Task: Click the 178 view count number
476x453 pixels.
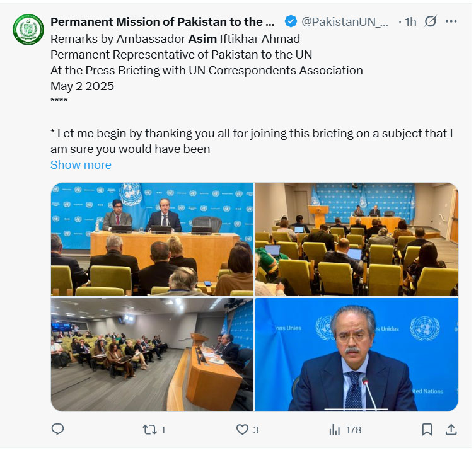Action: tap(354, 430)
